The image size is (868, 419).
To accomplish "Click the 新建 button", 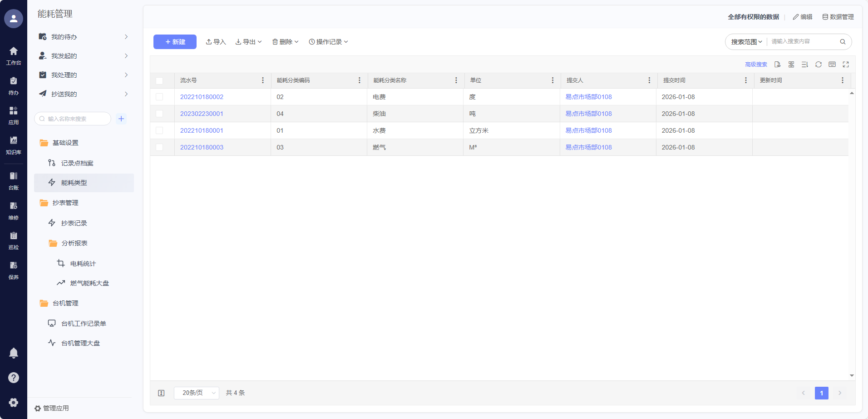I will [x=175, y=42].
